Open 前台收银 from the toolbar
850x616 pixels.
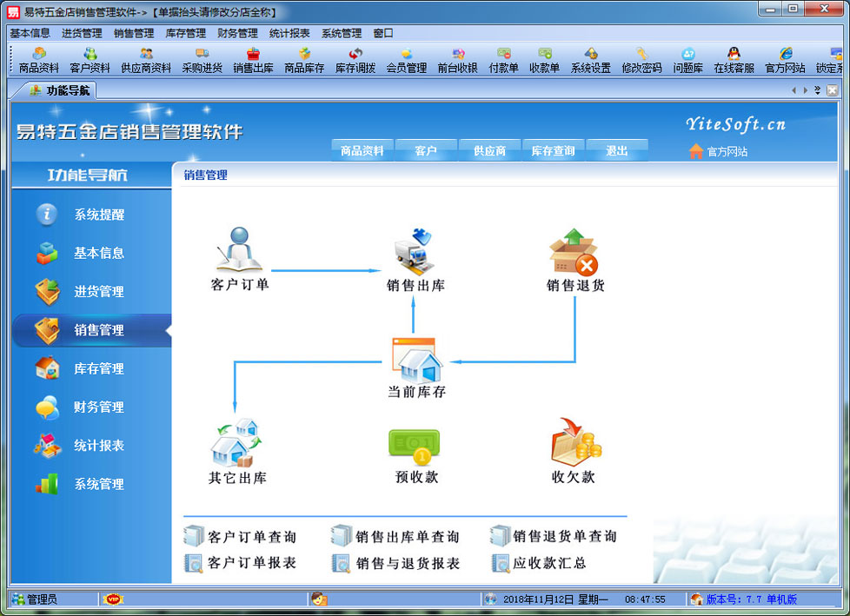pyautogui.click(x=457, y=60)
